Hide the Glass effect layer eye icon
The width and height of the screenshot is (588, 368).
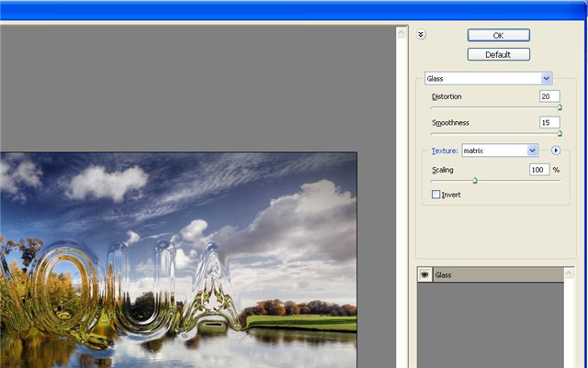coord(424,274)
